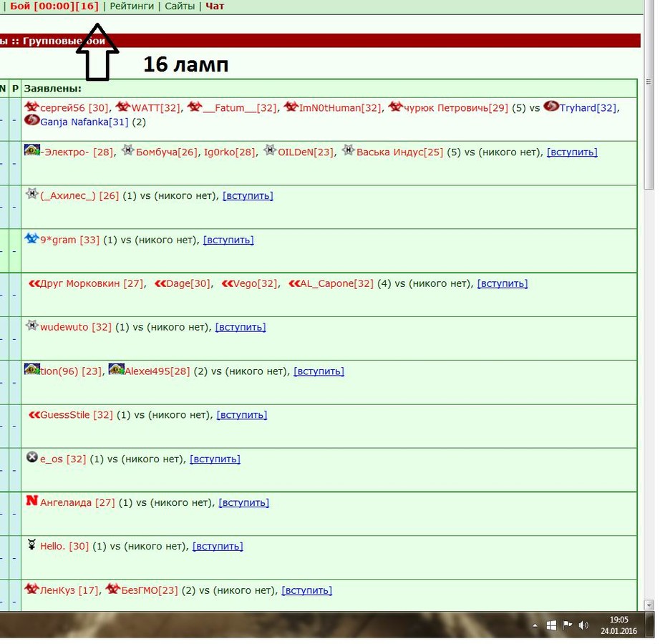The image size is (660, 644).
Task: Click the clan badge next to Васька Индус
Action: click(348, 150)
